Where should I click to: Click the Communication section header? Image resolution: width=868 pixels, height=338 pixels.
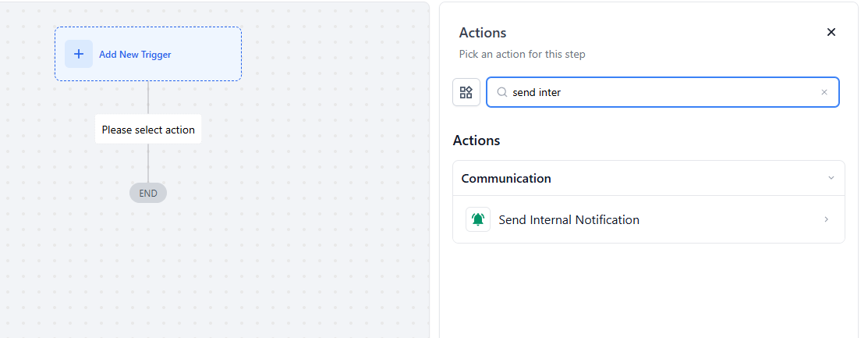point(649,179)
